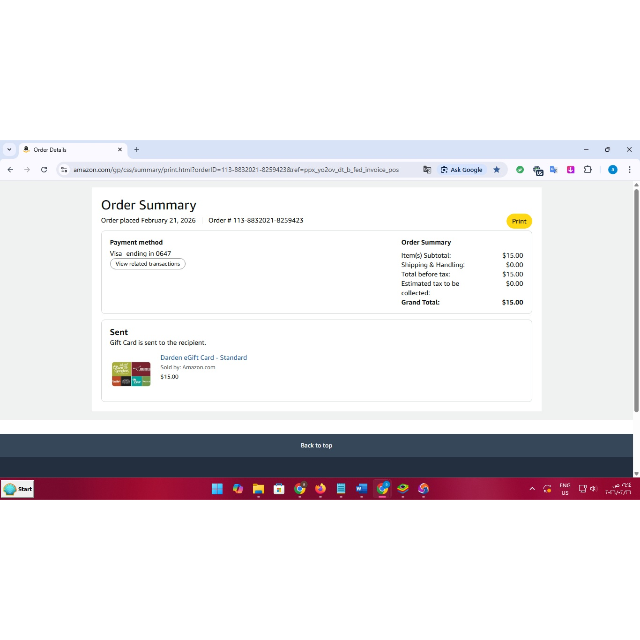
Task: Open Firefox from the taskbar
Action: pyautogui.click(x=320, y=489)
